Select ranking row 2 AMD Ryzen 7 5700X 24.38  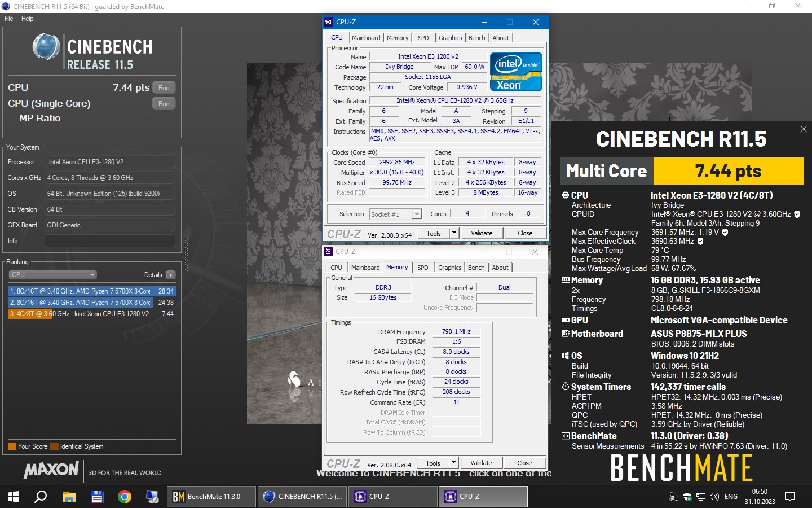[92, 303]
